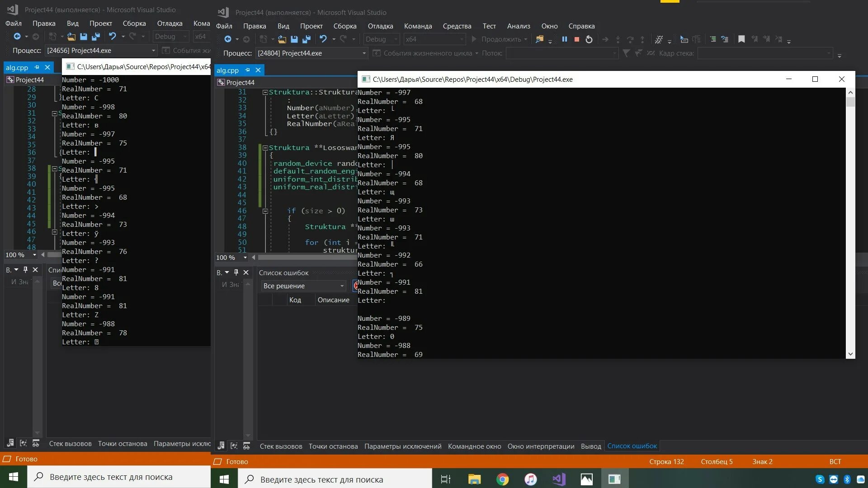This screenshot has height=488, width=868.
Task: Click horizontal scrollbar of right code editor
Action: point(307,258)
